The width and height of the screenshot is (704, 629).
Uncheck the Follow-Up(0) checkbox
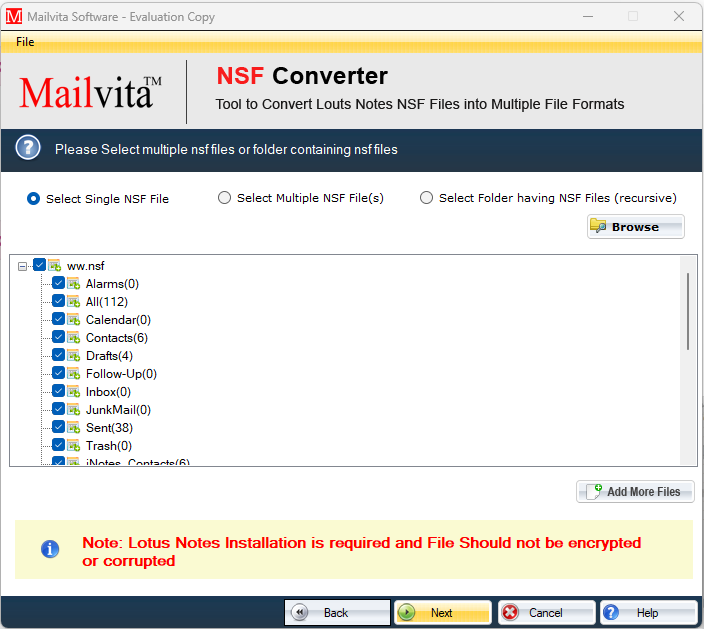(58, 373)
